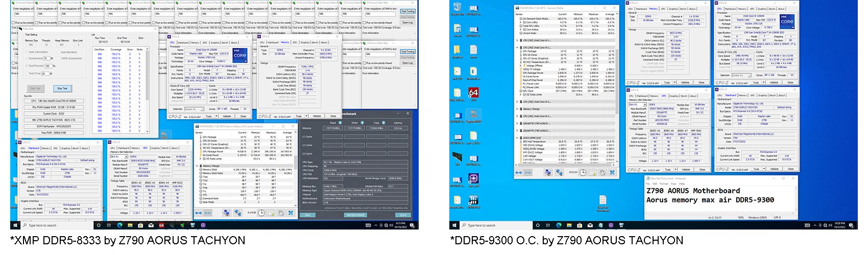Open HWiNFO64 settings gear in DDR5-9300 screenshot
The width and height of the screenshot is (868, 255).
pyautogui.click(x=602, y=172)
